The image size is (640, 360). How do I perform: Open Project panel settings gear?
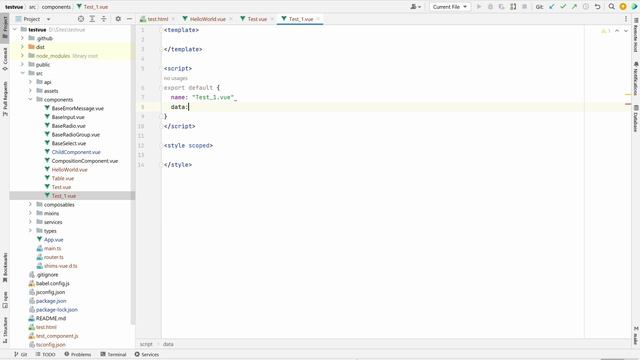118,19
